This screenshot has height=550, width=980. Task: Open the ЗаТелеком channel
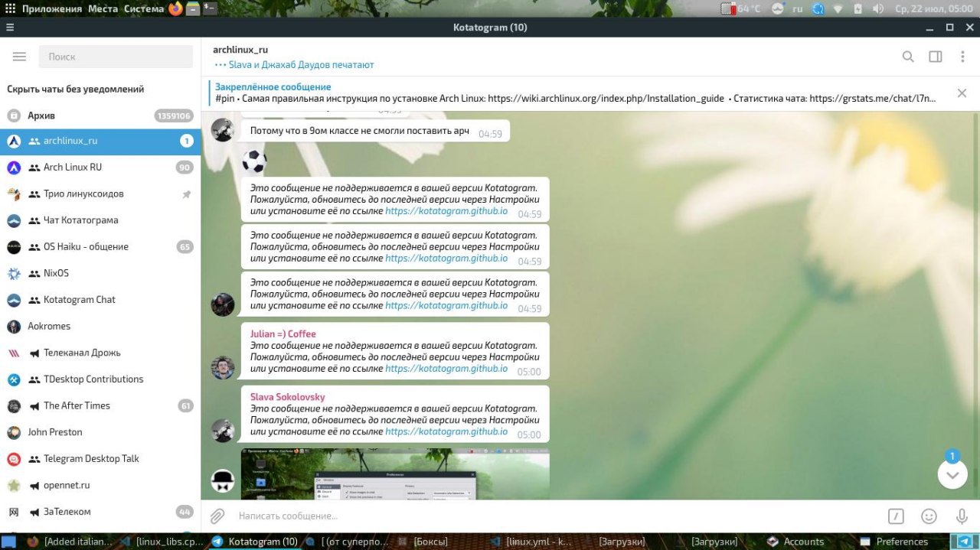tap(100, 512)
